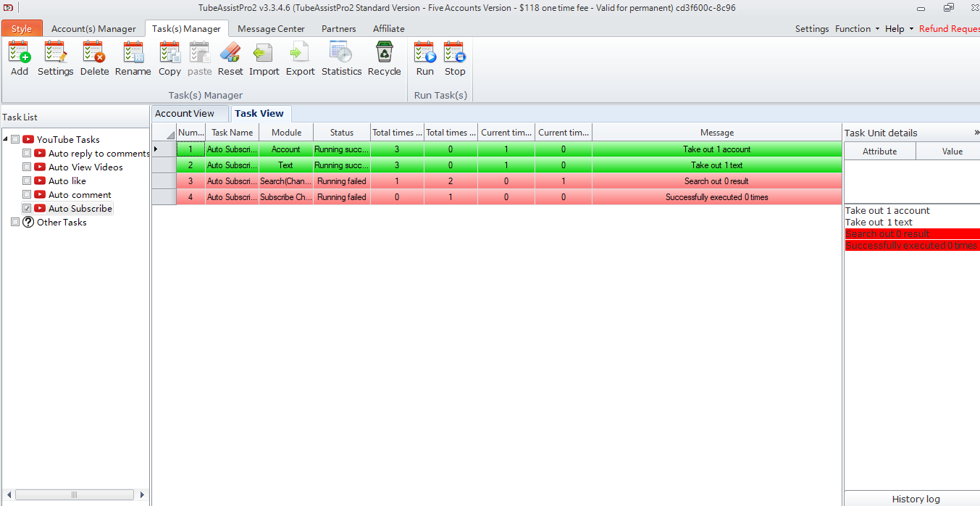Stop the running tasks

(455, 58)
